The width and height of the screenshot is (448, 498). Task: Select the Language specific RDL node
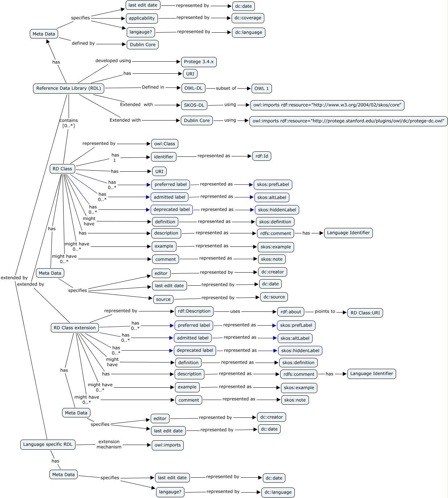(x=48, y=445)
